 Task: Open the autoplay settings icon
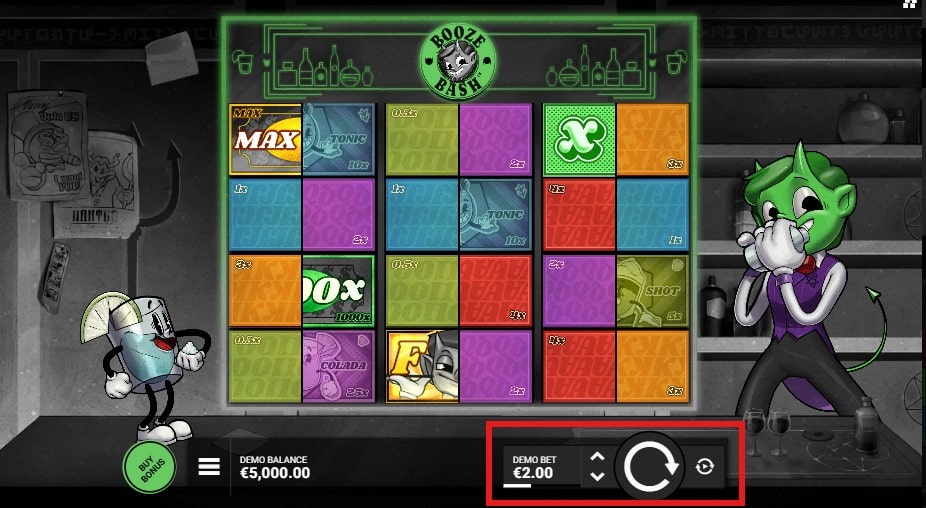(x=705, y=467)
